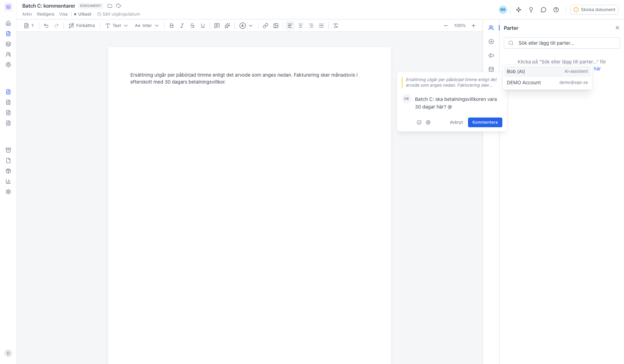Zoom in with the plus icon

pos(474,26)
